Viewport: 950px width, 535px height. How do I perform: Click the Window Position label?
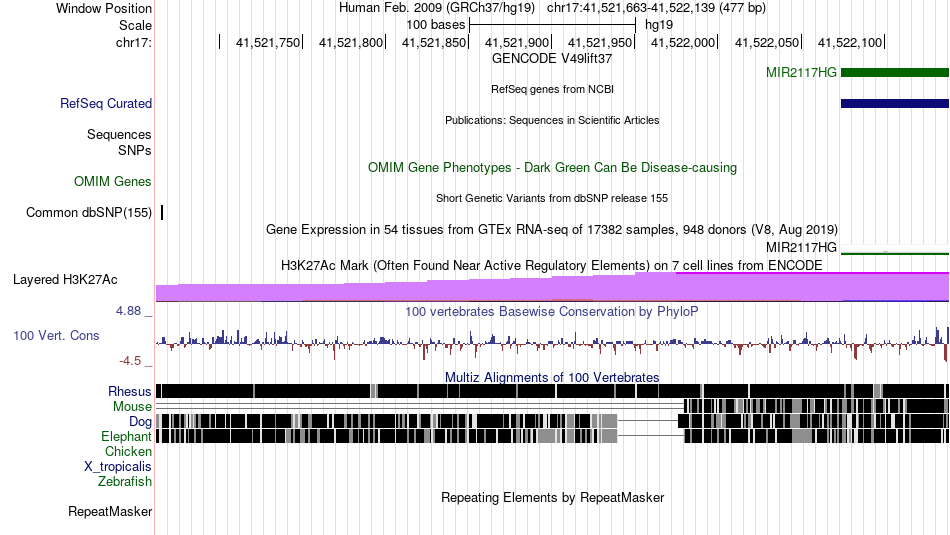pyautogui.click(x=104, y=8)
